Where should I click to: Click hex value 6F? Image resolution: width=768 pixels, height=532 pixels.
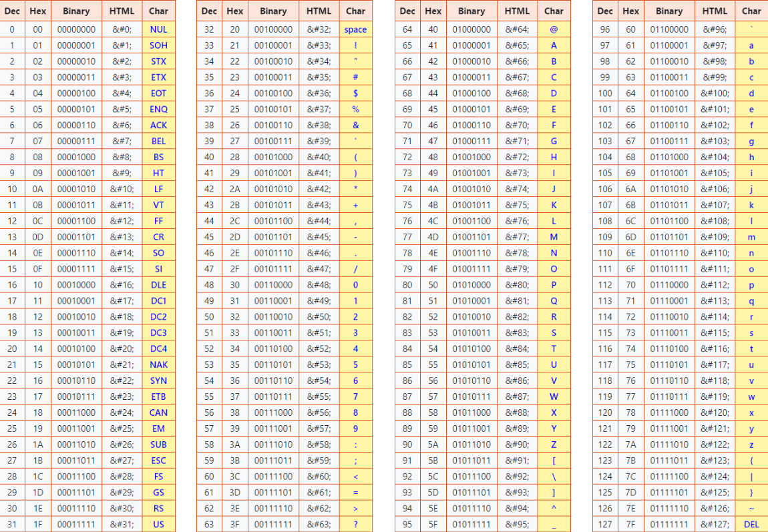pos(630,269)
